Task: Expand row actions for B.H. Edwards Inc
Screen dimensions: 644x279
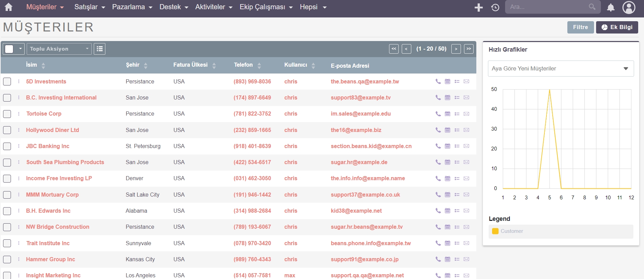Action: tap(19, 211)
